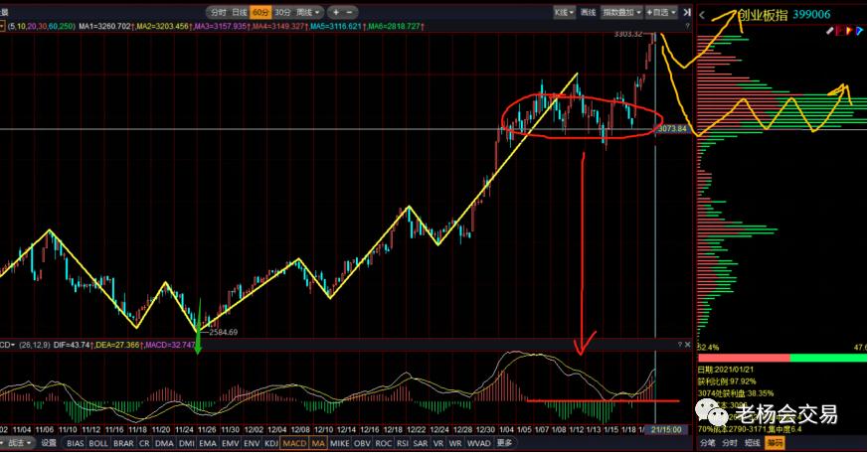Select the OBV indicator
This screenshot has width=868, height=453.
pyautogui.click(x=362, y=443)
